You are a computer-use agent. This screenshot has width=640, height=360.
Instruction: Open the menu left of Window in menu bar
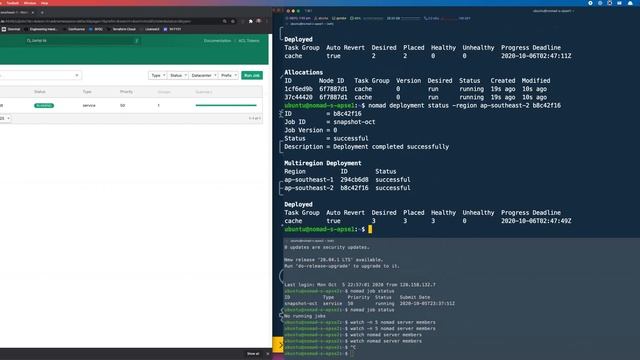click(12, 3)
